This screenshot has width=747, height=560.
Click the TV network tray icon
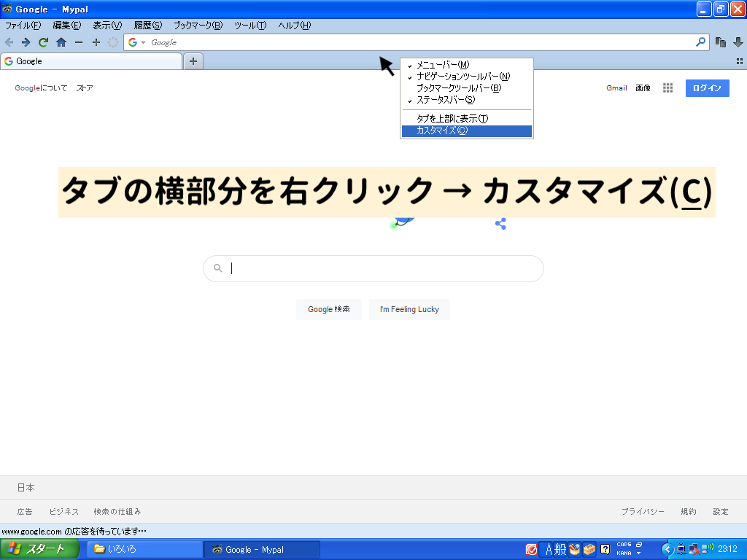[x=681, y=550]
